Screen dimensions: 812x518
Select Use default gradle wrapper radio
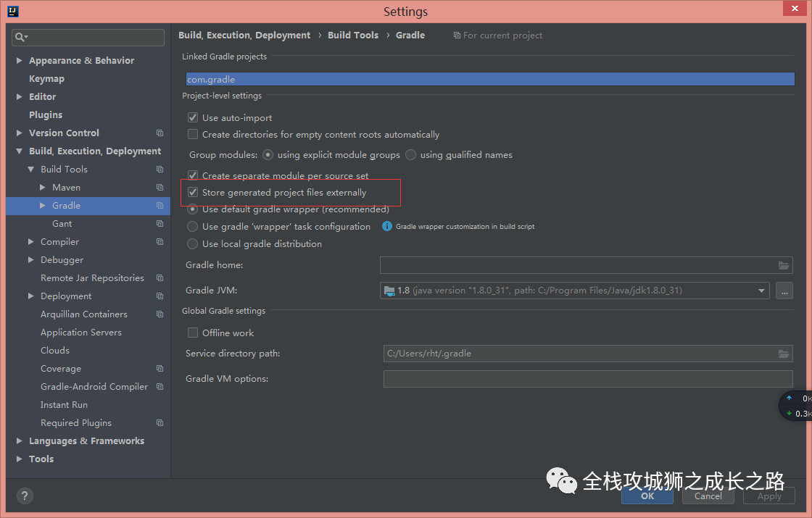point(192,209)
